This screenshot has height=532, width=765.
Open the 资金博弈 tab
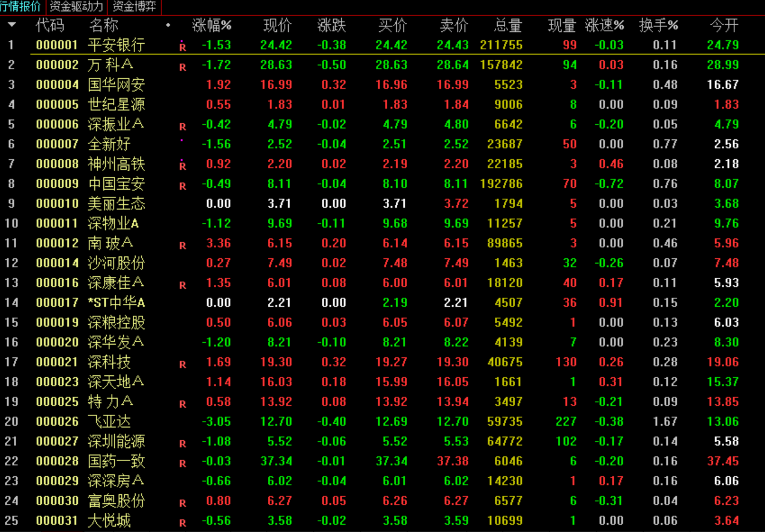coord(134,7)
